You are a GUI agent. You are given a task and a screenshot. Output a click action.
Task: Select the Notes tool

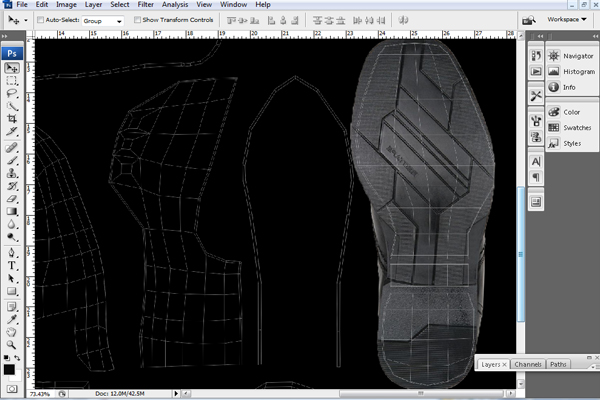click(11, 307)
